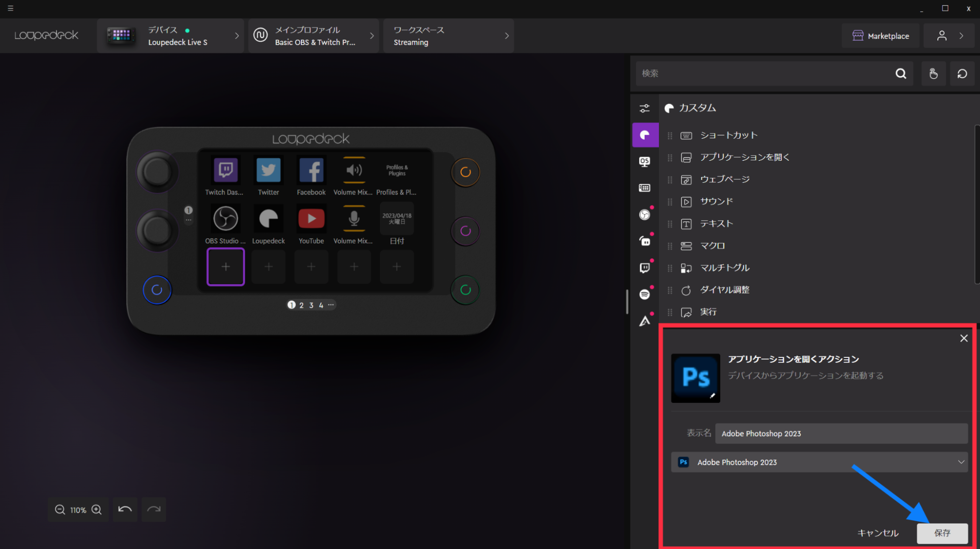Expand the Adobe Photoshop 2023 application dropdown
980x549 pixels.
[x=819, y=462]
